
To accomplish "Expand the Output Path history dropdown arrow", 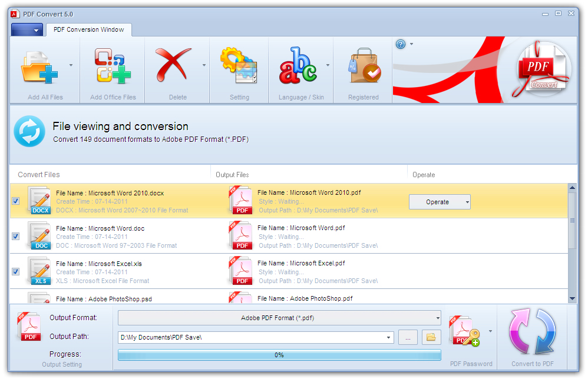I will point(388,337).
